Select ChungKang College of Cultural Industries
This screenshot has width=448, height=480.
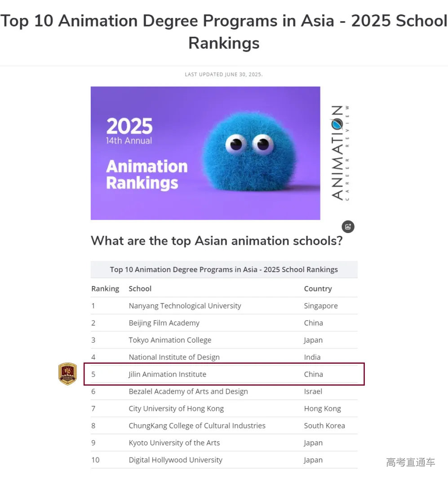[x=197, y=426]
